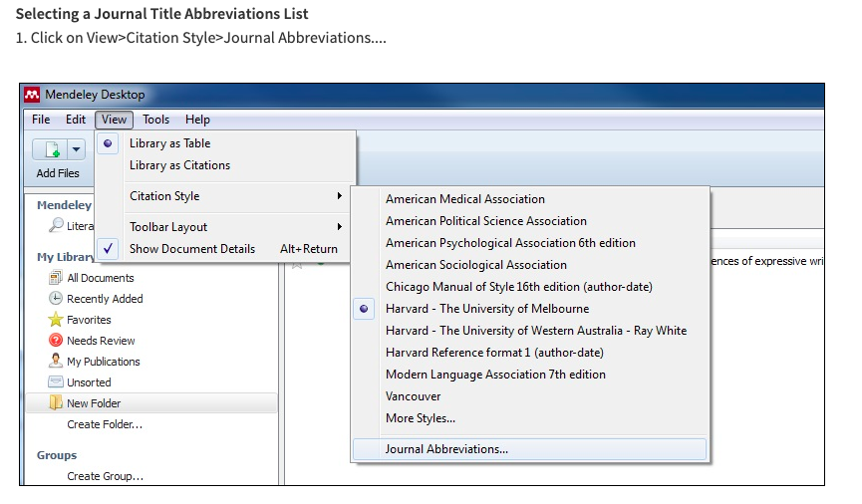Choose Harvard Western Australia Ray White style

[x=536, y=331]
